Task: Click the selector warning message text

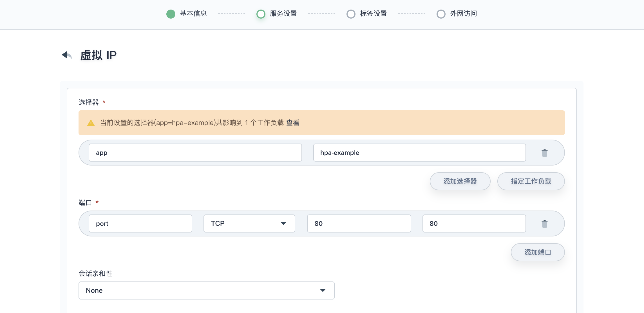Action: [x=192, y=123]
